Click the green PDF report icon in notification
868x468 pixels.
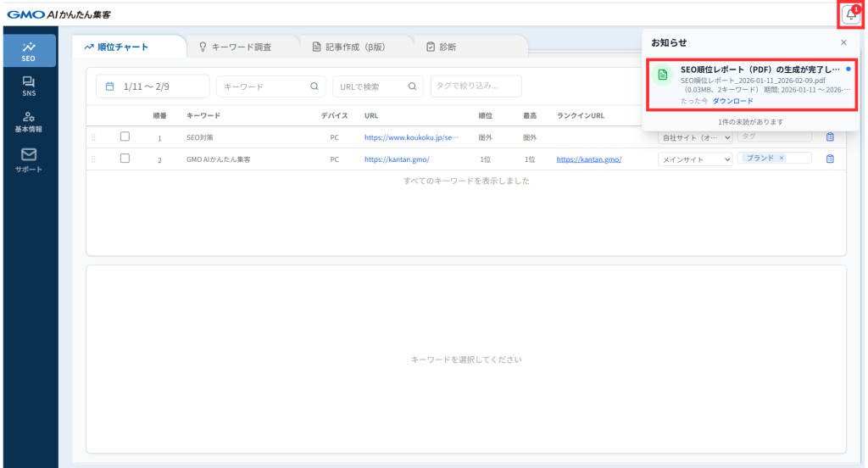click(x=665, y=75)
